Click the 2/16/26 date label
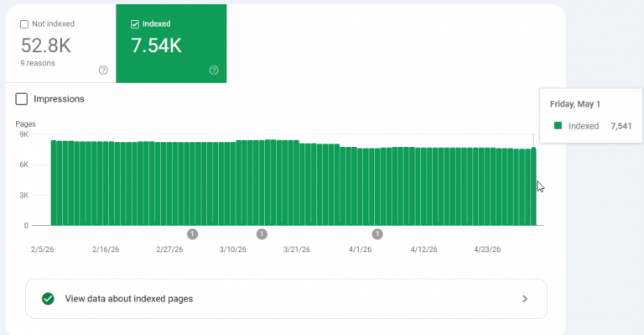The height and width of the screenshot is (335, 644). coord(106,249)
